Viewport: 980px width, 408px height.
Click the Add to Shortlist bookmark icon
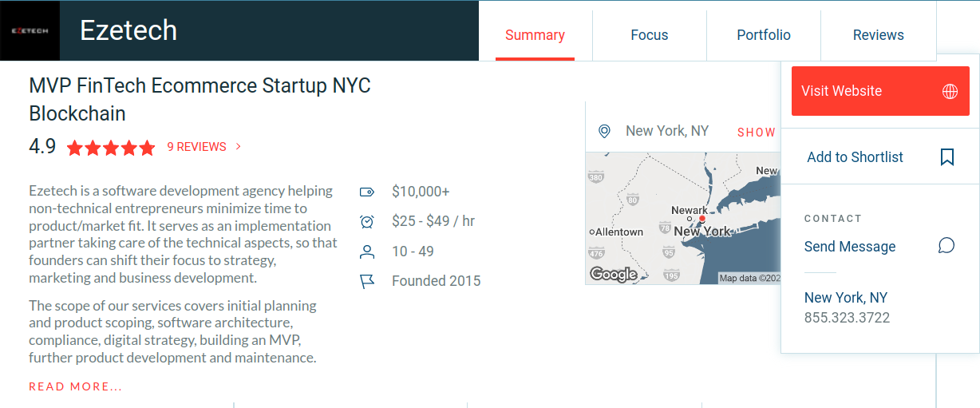click(947, 157)
